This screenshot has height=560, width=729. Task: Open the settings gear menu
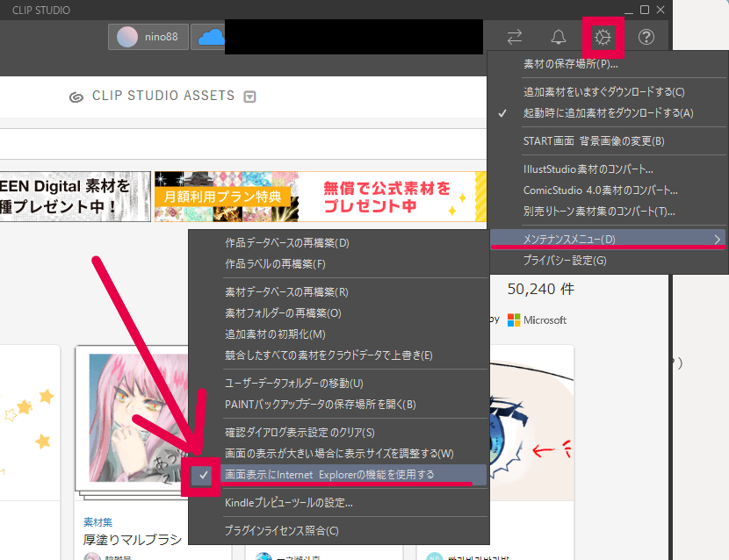click(x=603, y=37)
